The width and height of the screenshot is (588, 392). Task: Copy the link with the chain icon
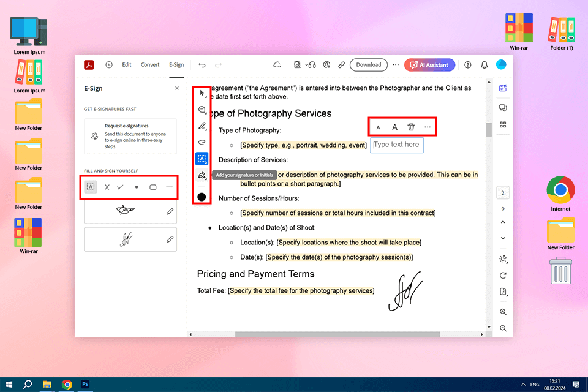point(341,65)
